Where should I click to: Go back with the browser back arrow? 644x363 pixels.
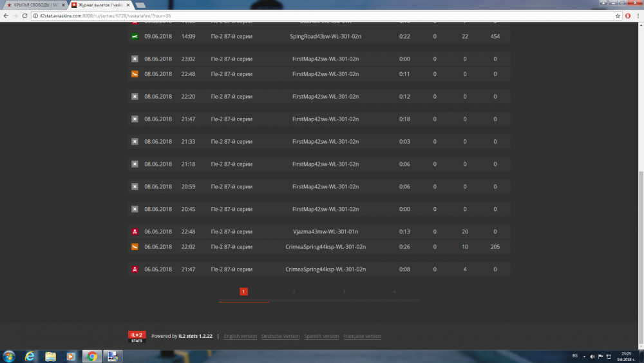click(6, 15)
